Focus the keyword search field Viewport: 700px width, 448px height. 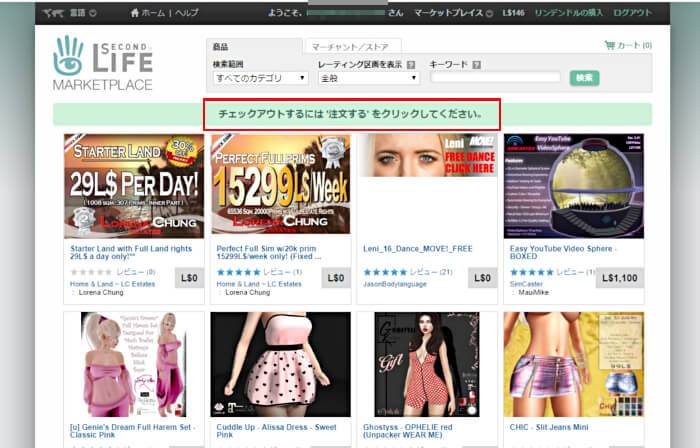(496, 77)
